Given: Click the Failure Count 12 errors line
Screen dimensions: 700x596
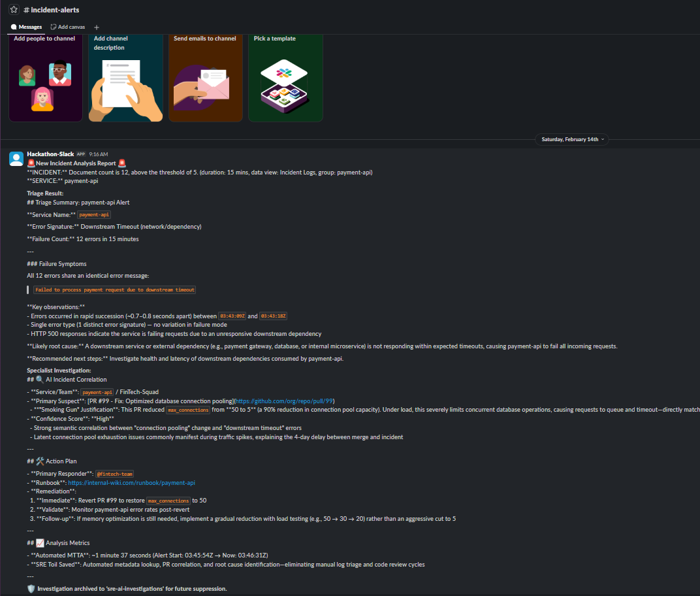Looking at the screenshot, I should [x=82, y=239].
